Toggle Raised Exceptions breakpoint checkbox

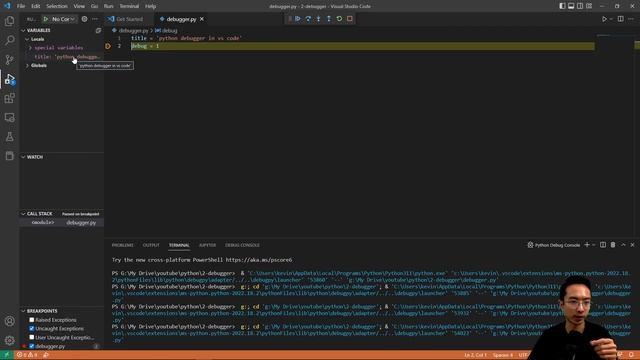pyautogui.click(x=32, y=320)
